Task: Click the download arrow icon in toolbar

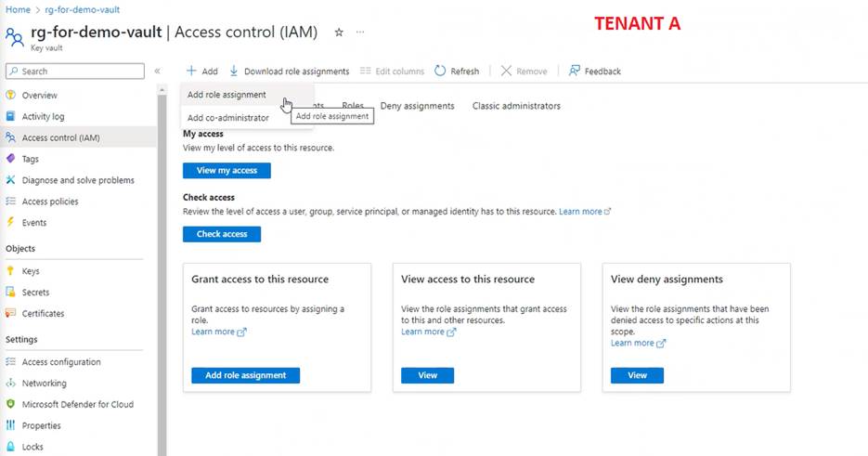Action: pyautogui.click(x=234, y=71)
